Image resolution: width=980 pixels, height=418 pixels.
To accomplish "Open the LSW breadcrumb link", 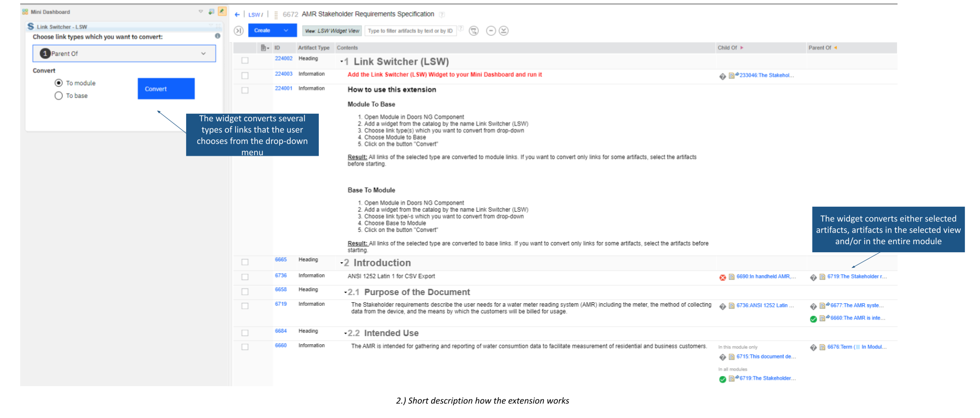I will click(254, 15).
